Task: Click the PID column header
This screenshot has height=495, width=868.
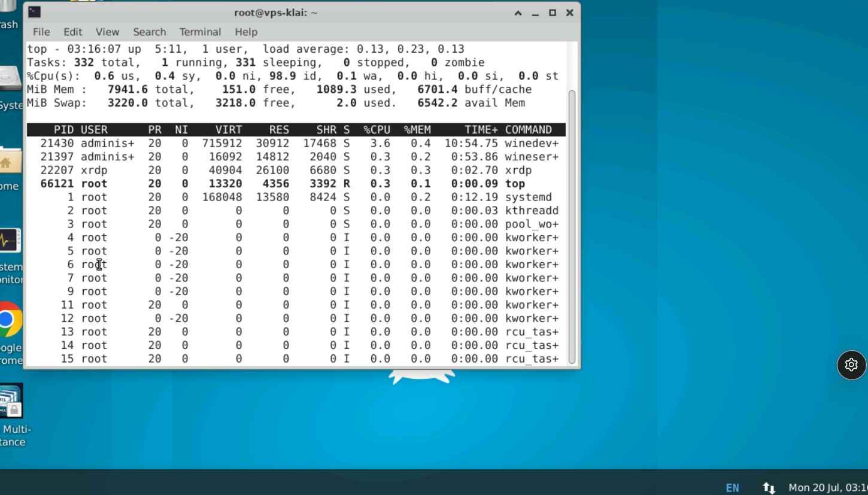Action: pos(63,130)
